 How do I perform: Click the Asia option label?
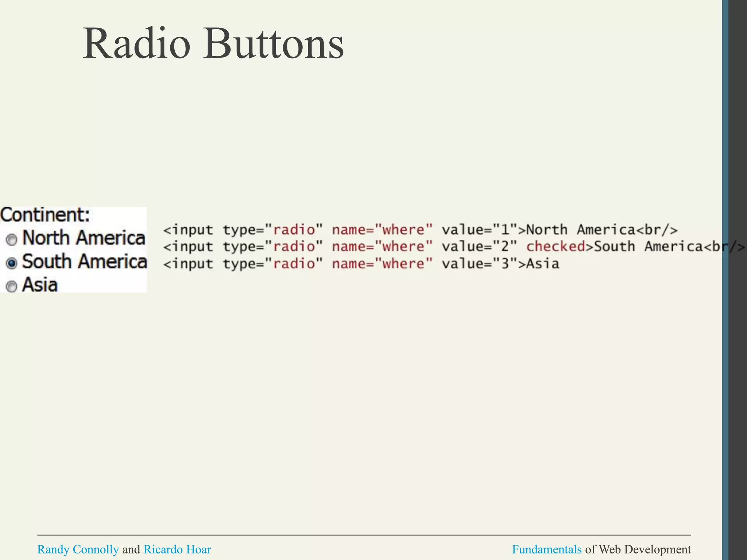[x=40, y=285]
